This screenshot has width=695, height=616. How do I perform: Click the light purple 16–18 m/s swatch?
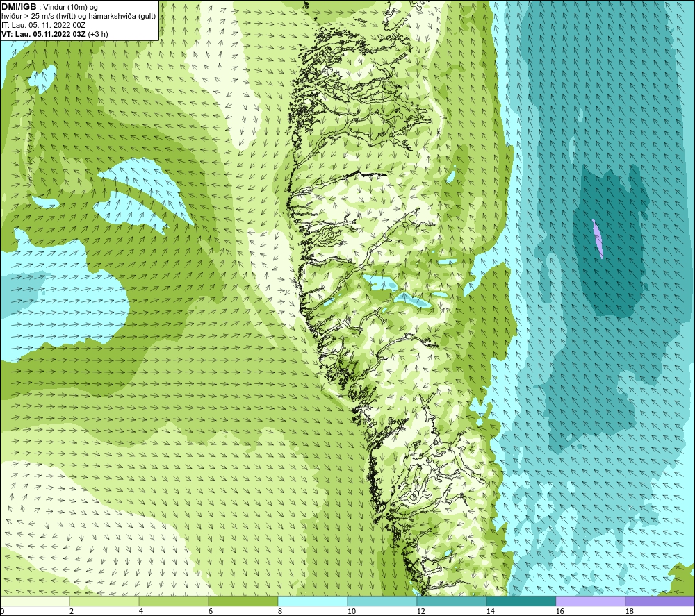[590, 601]
